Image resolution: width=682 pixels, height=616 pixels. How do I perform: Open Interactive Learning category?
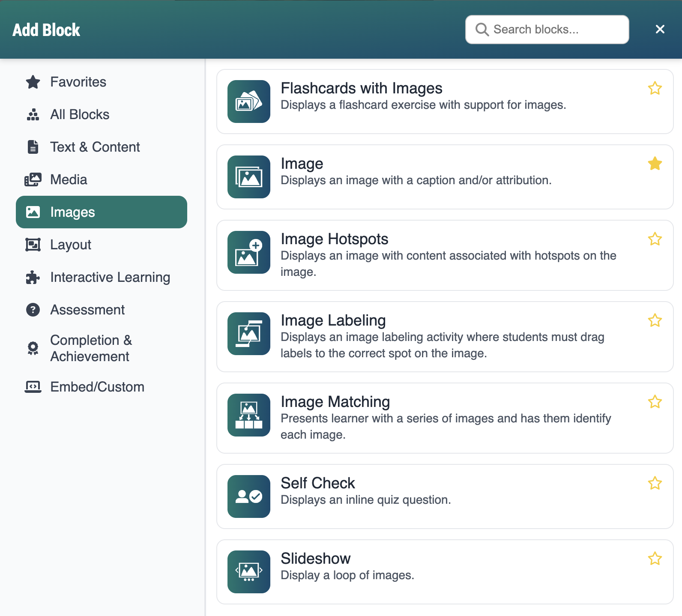click(102, 277)
